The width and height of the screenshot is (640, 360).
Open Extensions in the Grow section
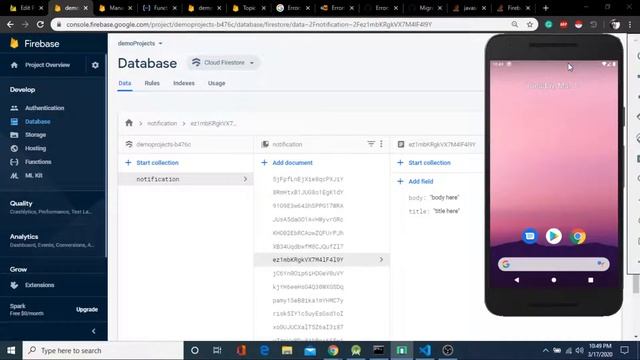(40, 285)
